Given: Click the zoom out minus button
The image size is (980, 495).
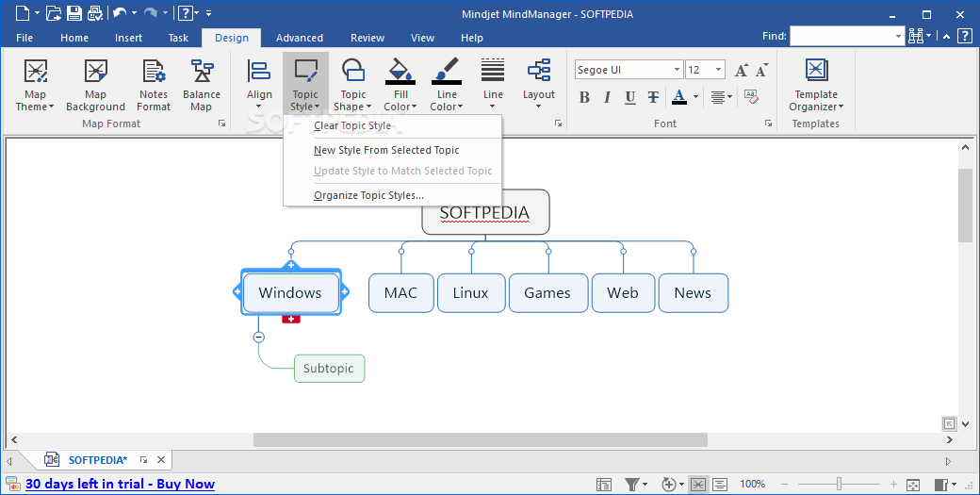Looking at the screenshot, I should click(x=784, y=485).
